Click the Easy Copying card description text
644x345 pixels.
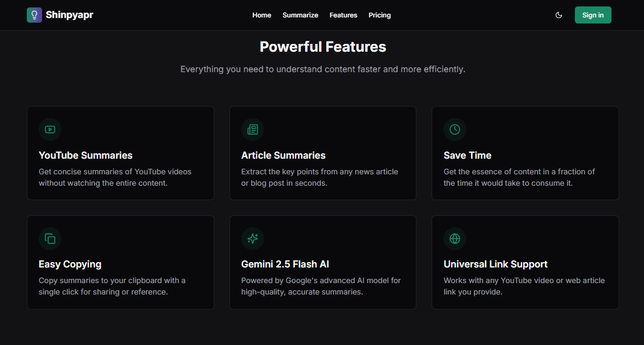click(112, 286)
